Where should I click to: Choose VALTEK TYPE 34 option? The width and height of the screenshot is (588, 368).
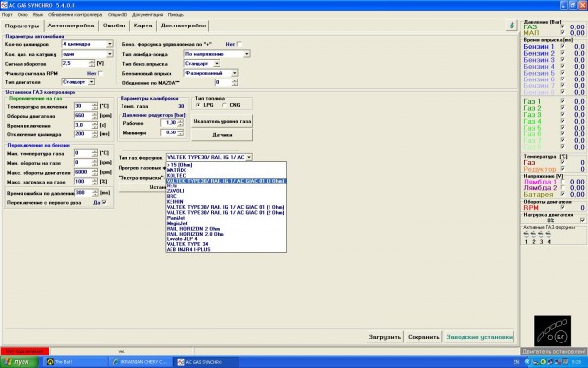[225, 244]
